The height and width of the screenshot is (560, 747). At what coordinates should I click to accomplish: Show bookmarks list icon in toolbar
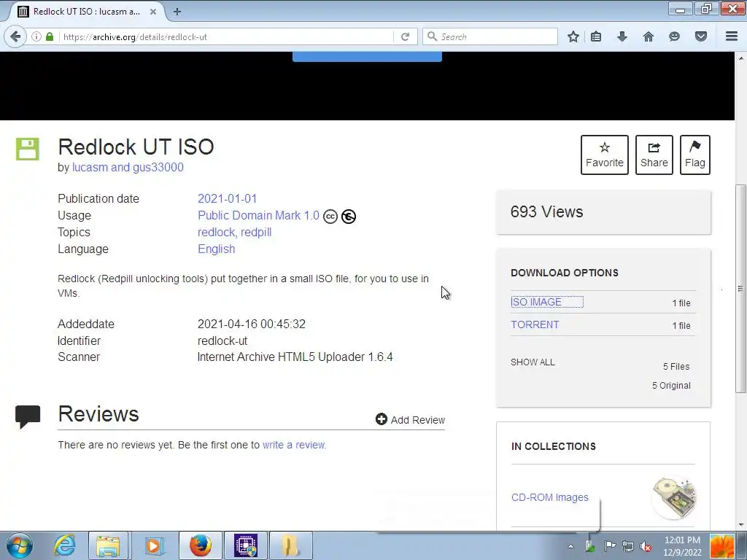pyautogui.click(x=596, y=36)
